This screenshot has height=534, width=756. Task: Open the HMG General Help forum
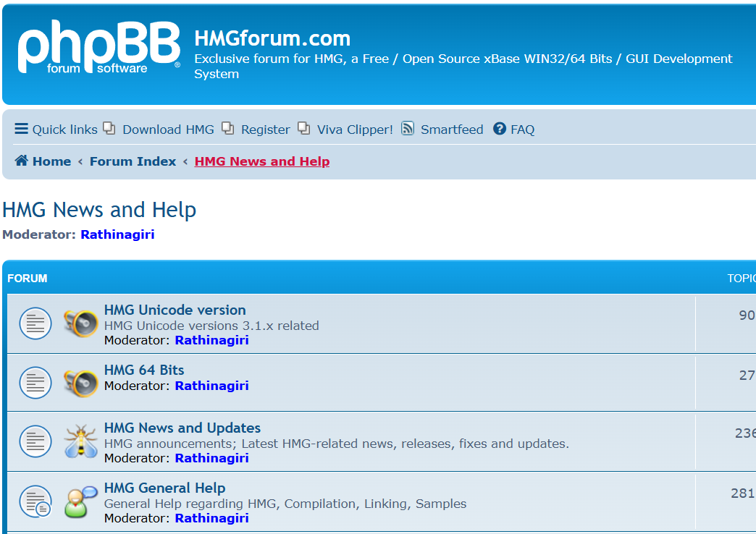[165, 488]
